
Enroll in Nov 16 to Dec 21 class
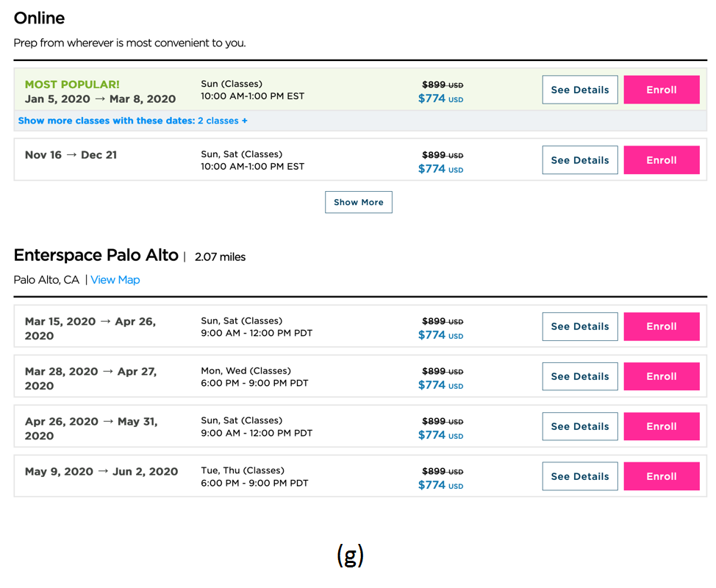[661, 160]
